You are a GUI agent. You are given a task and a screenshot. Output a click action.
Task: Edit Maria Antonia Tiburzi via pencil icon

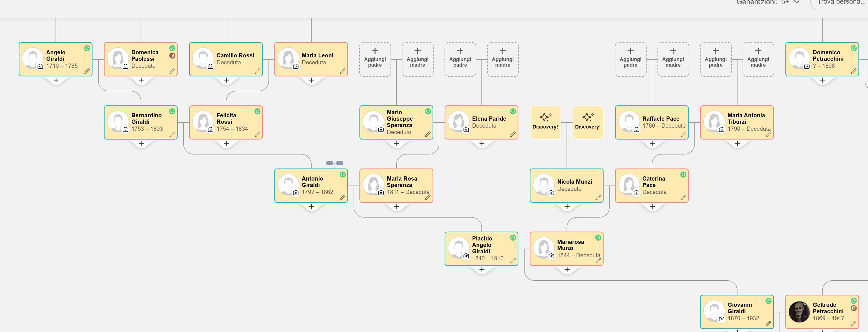pyautogui.click(x=768, y=134)
